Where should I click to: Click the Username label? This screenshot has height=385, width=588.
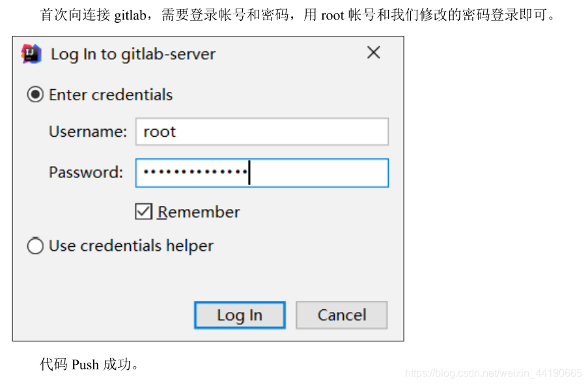click(88, 132)
